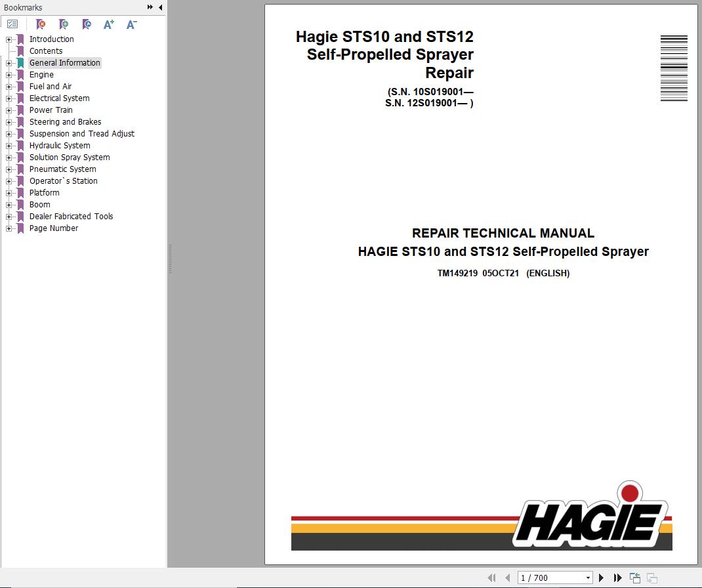Jump to the Power Train bookmark

(x=51, y=110)
